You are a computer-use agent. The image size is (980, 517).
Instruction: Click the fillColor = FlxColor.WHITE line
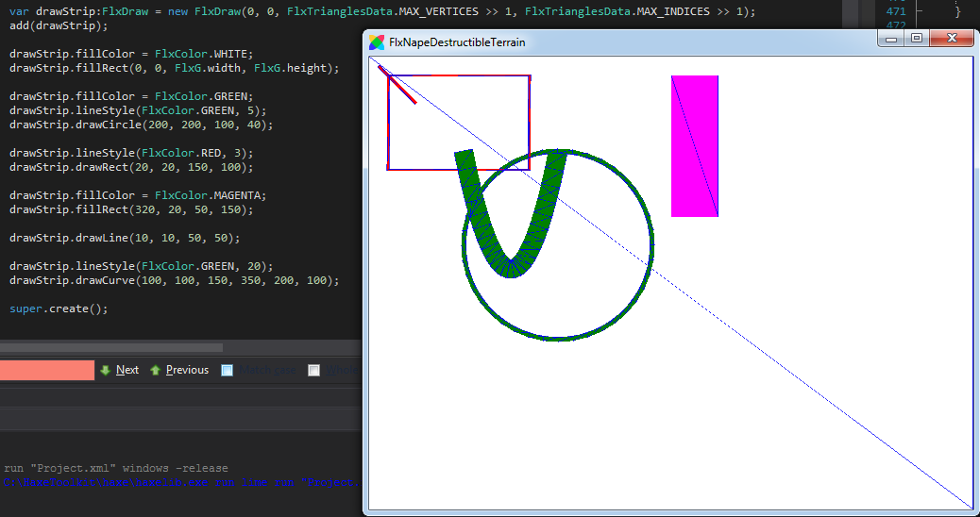click(x=131, y=54)
